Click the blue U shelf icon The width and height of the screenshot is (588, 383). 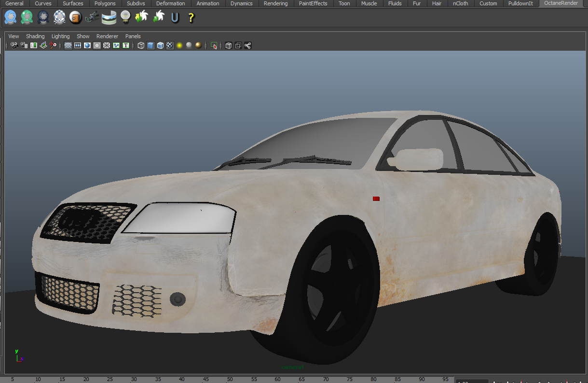pyautogui.click(x=175, y=18)
